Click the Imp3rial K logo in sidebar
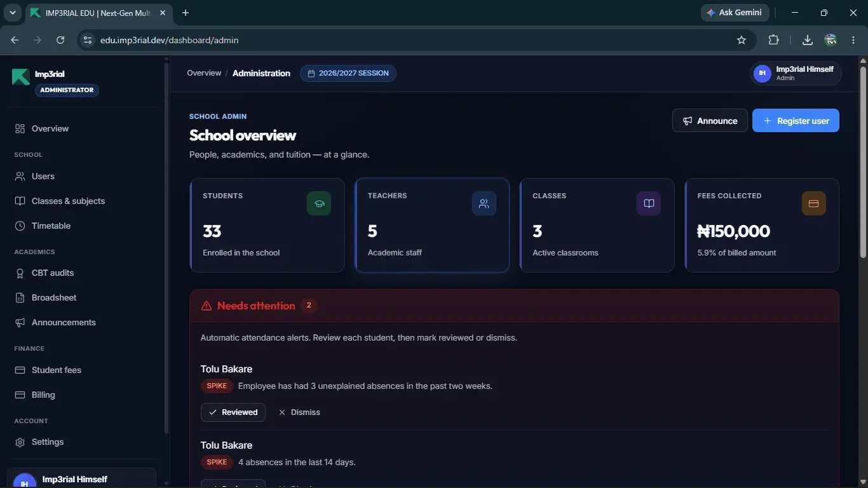Viewport: 868px width, 488px height. click(20, 77)
